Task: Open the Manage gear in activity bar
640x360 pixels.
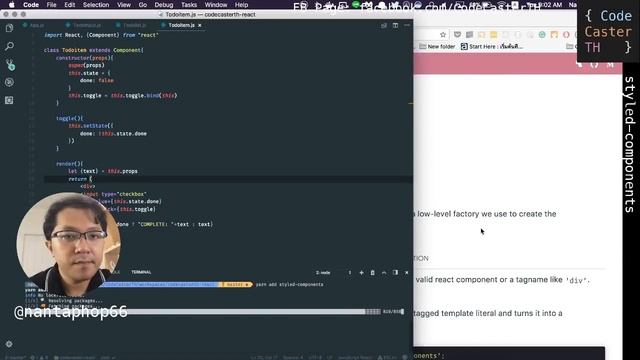Action: point(9,344)
